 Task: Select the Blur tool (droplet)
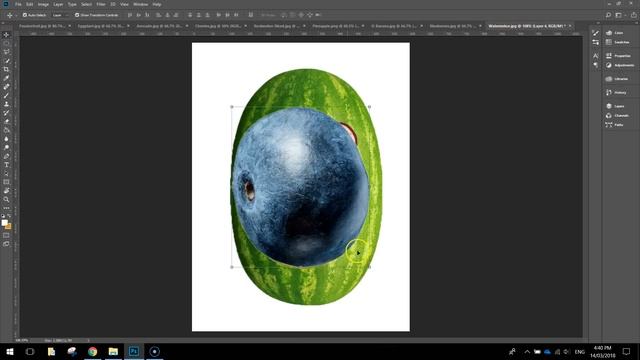(6, 139)
